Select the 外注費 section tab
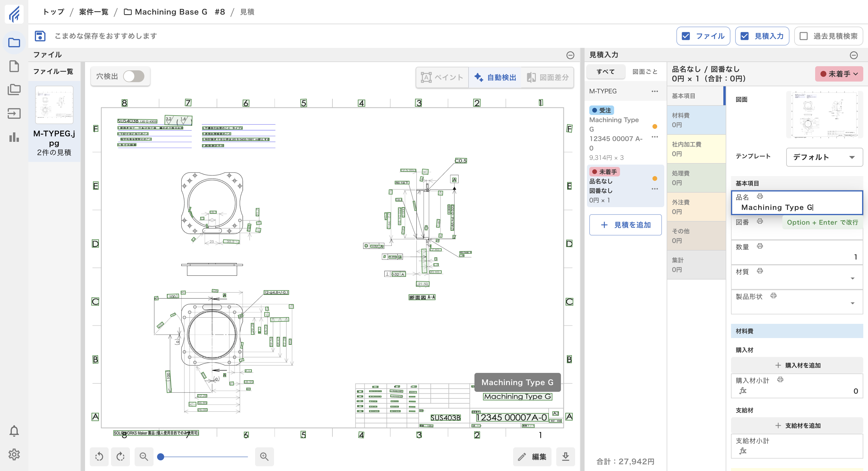This screenshot has height=471, width=868. coord(696,207)
